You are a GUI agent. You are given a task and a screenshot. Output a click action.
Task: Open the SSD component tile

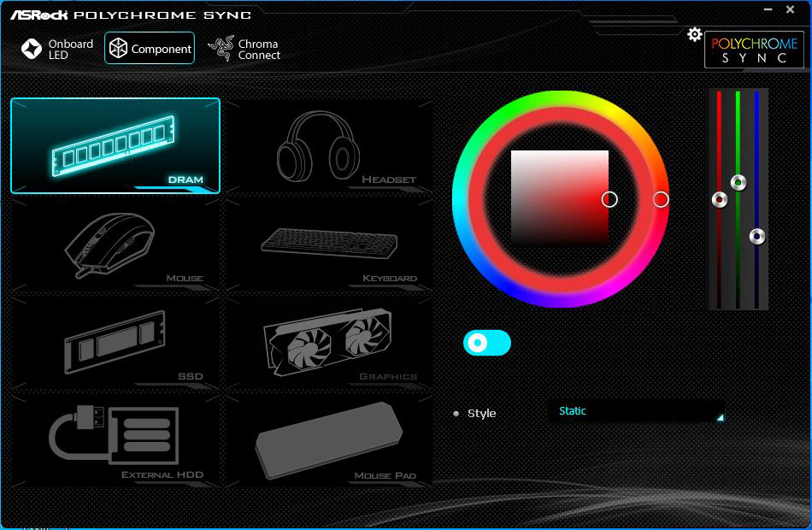[115, 343]
